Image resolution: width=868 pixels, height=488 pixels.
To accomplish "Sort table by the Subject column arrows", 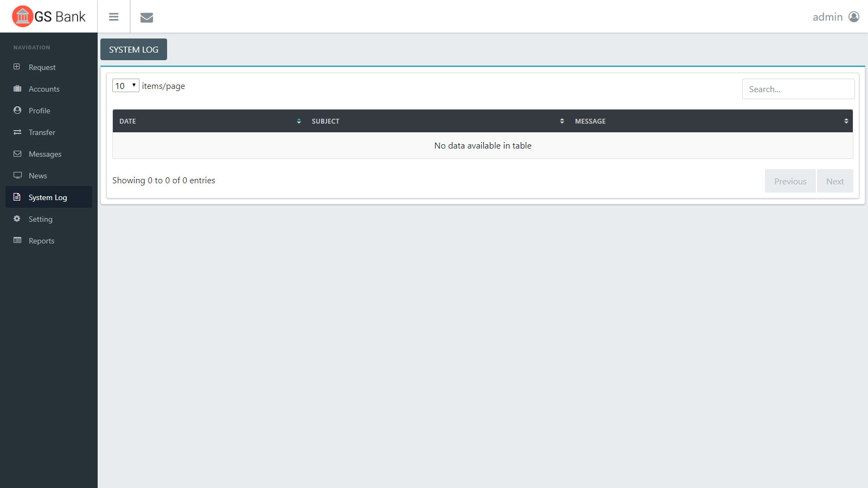I will 562,121.
